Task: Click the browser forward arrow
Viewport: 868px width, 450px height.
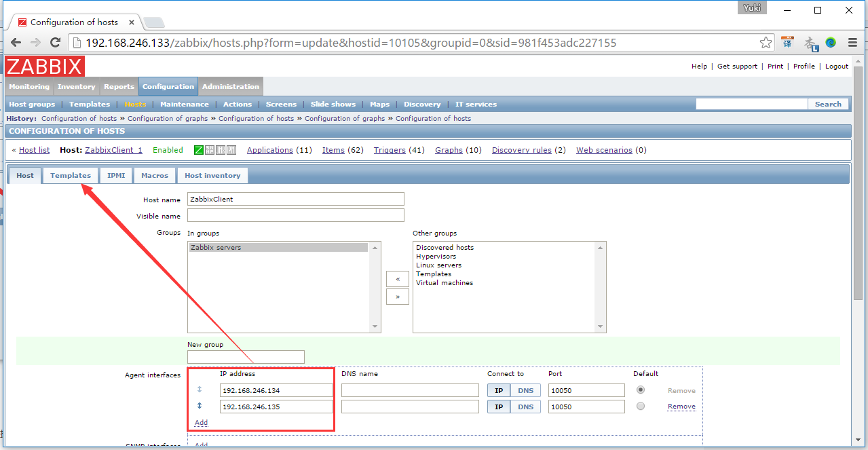Action: click(x=35, y=43)
